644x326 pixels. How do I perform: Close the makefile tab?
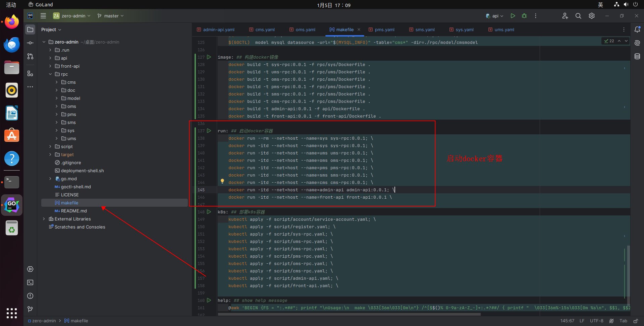pyautogui.click(x=359, y=29)
